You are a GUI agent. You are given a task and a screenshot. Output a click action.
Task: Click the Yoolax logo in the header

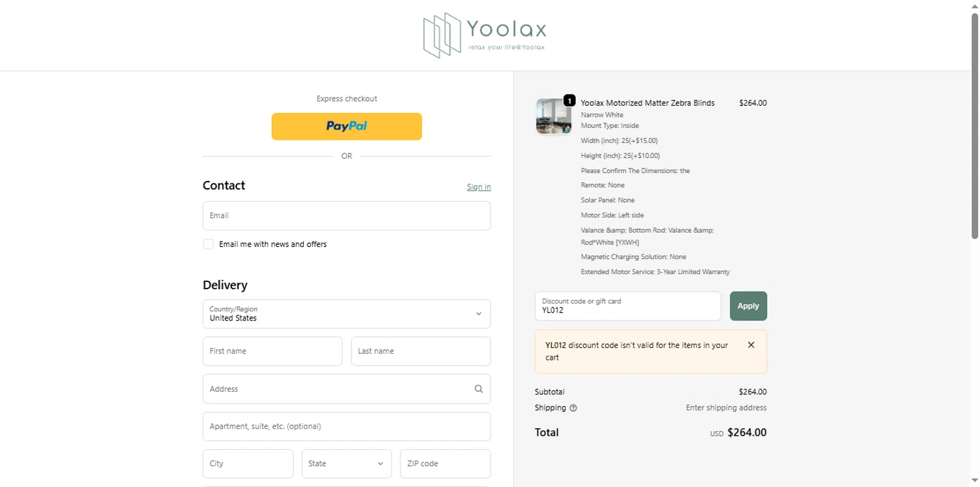(484, 35)
